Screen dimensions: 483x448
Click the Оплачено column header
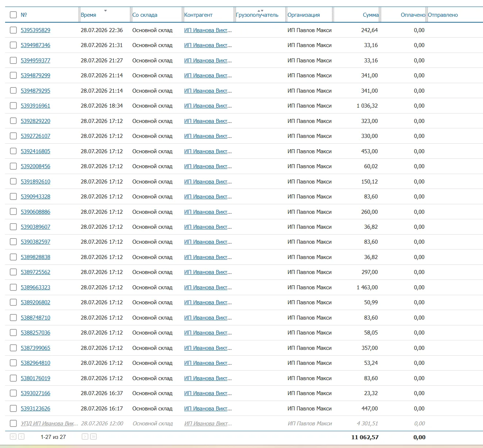(x=413, y=15)
